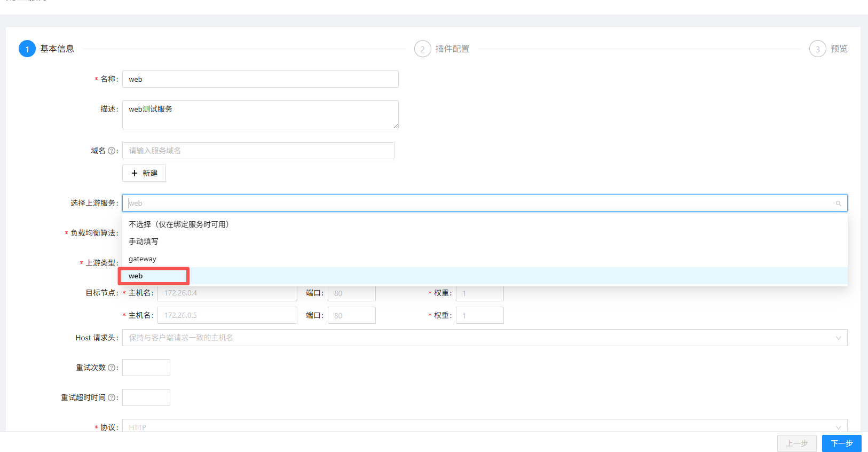Click the 基本信息 step label
The height and width of the screenshot is (452, 868).
[x=57, y=49]
